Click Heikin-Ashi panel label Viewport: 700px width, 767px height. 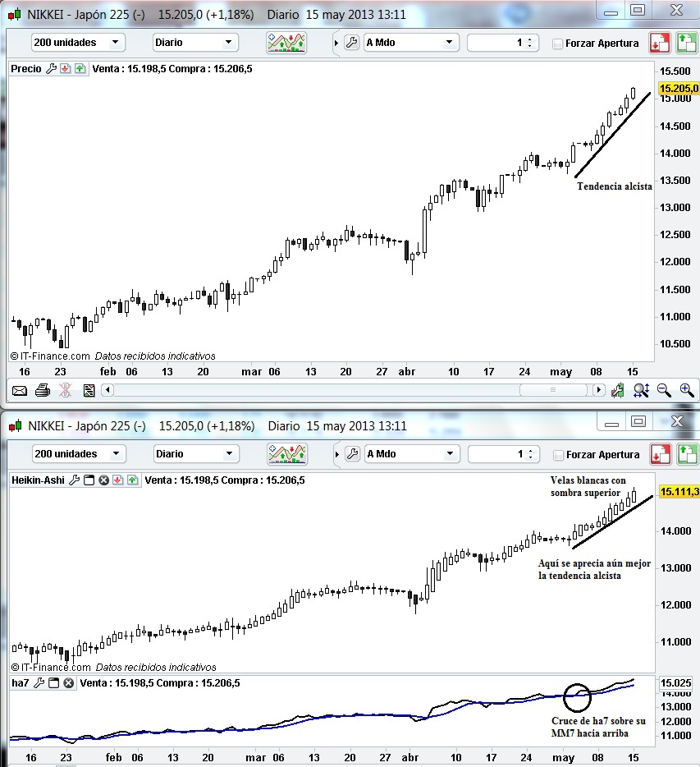(38, 480)
